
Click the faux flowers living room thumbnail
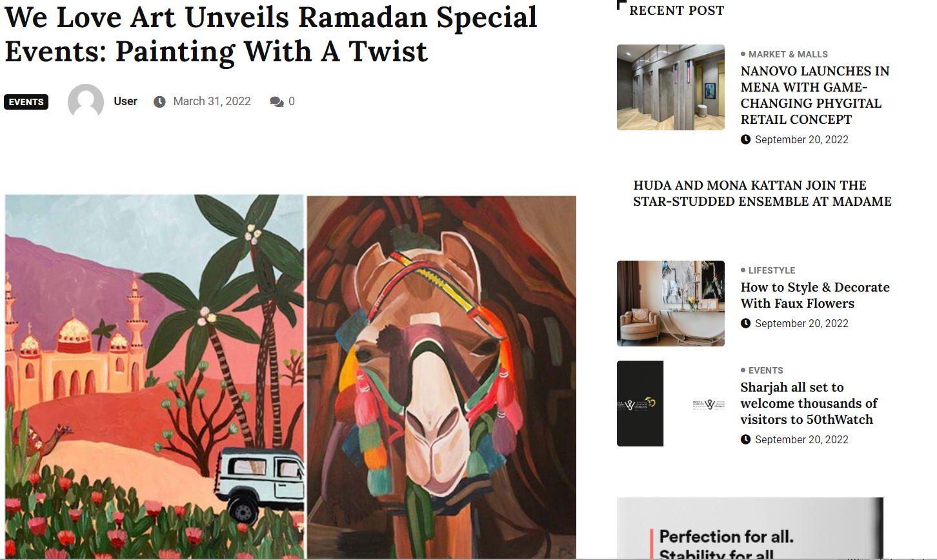[x=670, y=303]
